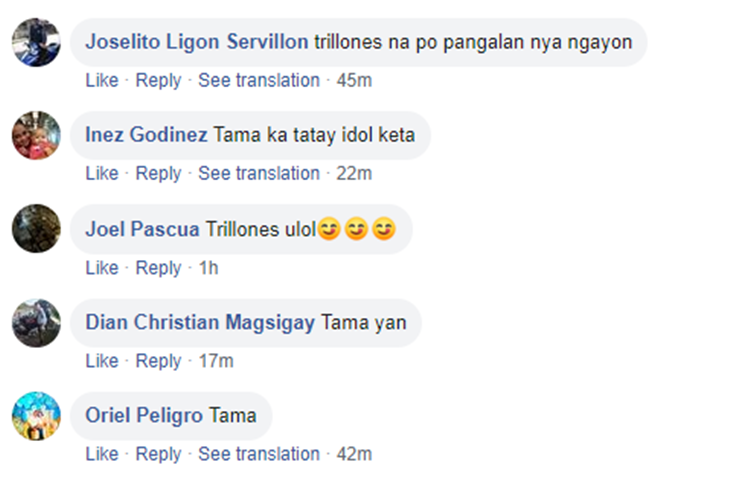Image resolution: width=750 pixels, height=482 pixels.
Task: Click the 45m timestamp on Joselito's comment
Action: [354, 80]
